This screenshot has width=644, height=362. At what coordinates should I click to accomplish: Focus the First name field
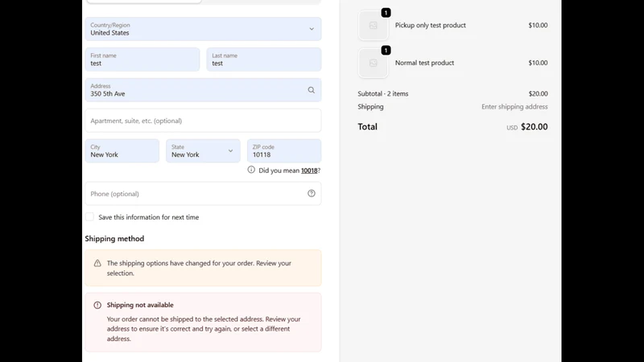click(x=142, y=60)
